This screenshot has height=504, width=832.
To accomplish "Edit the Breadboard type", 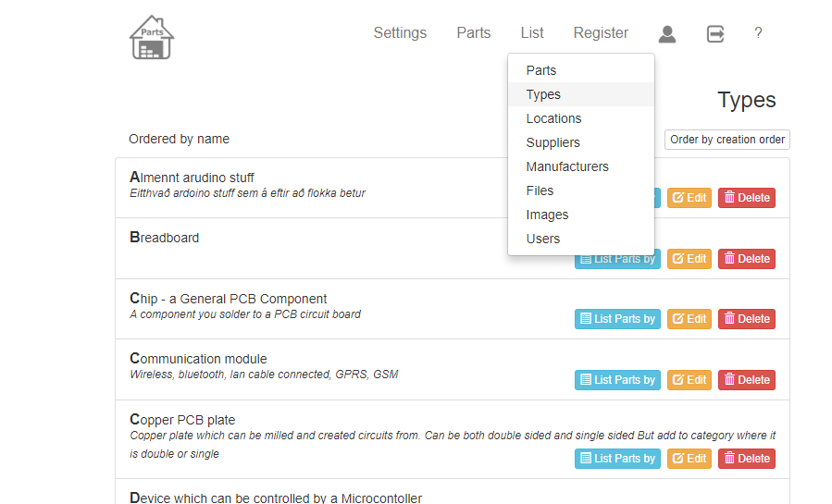I will 689,259.
